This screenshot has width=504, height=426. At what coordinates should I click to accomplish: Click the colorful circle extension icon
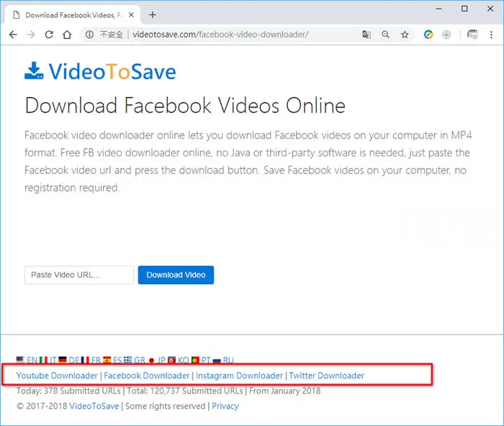(428, 35)
